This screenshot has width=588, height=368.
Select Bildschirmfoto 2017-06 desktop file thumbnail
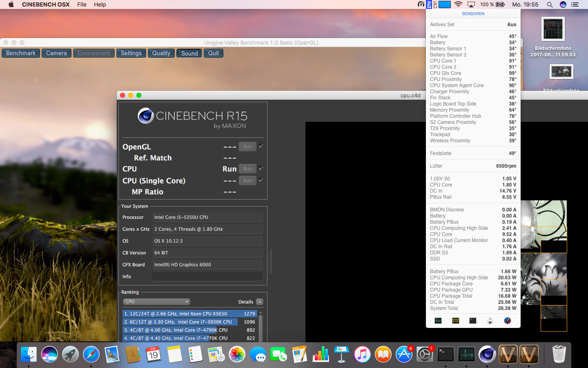click(x=553, y=29)
